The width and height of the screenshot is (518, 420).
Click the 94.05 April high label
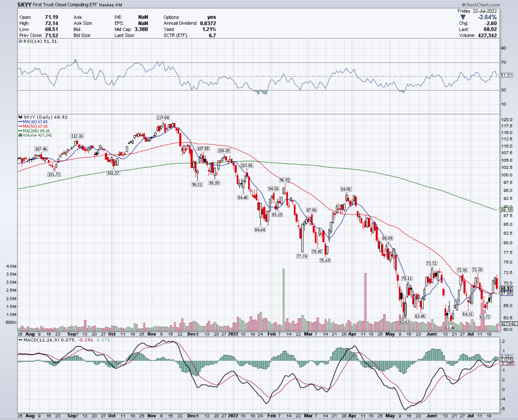tap(346, 189)
